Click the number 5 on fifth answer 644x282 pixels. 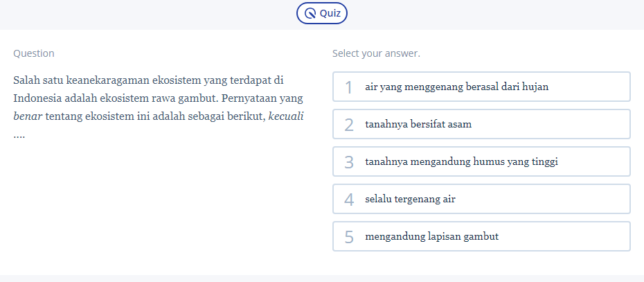pyautogui.click(x=349, y=237)
